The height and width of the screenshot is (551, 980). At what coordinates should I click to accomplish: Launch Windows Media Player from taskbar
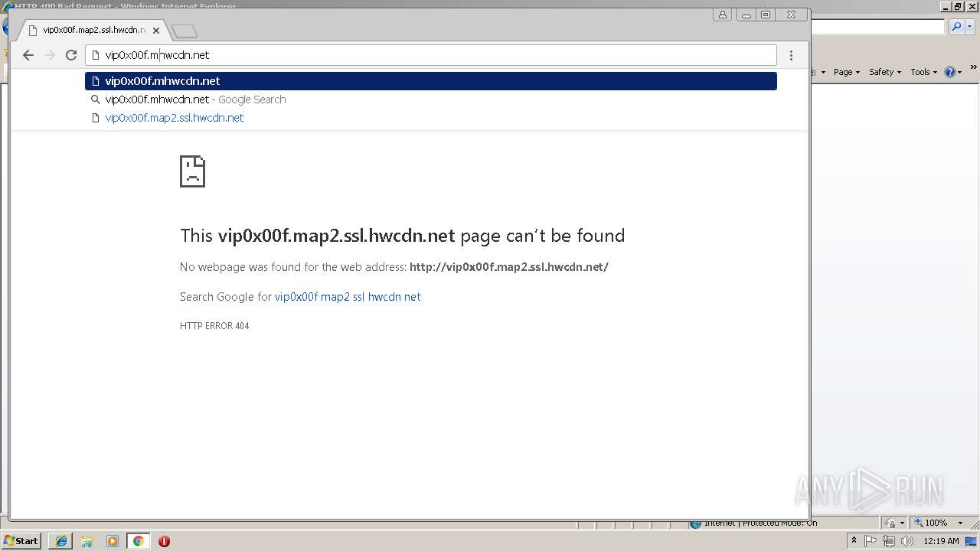click(113, 541)
